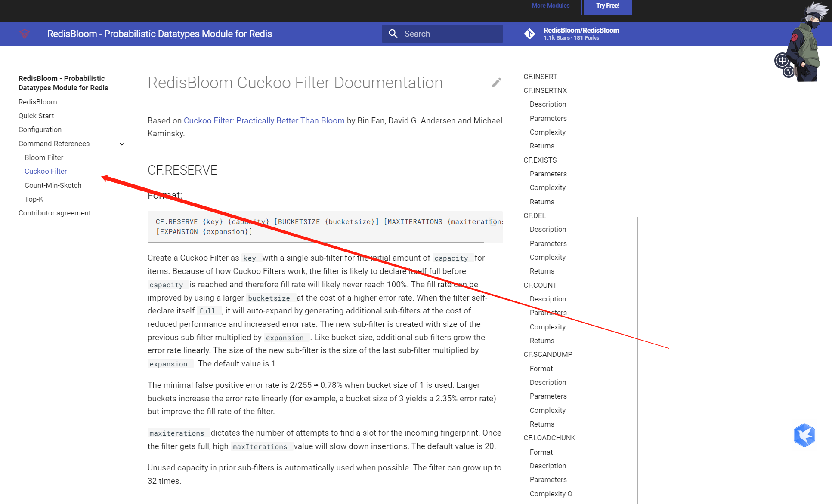The height and width of the screenshot is (504, 832).
Task: Jump to CF.SCANDUMP section
Action: tap(548, 354)
